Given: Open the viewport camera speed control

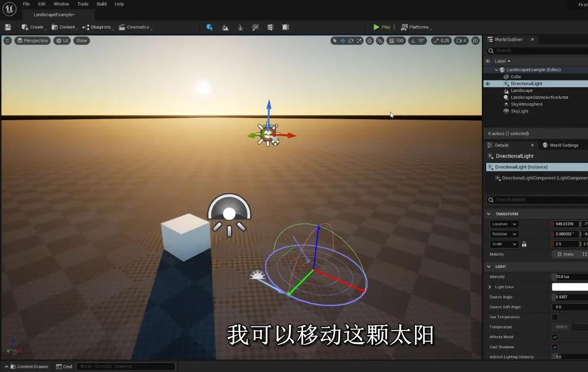Looking at the screenshot, I should (x=460, y=41).
